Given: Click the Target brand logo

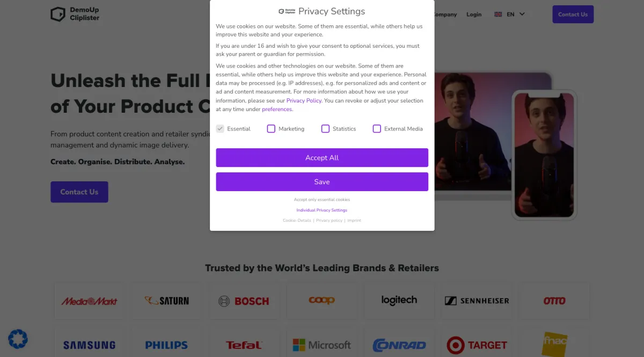Looking at the screenshot, I should 477,345.
